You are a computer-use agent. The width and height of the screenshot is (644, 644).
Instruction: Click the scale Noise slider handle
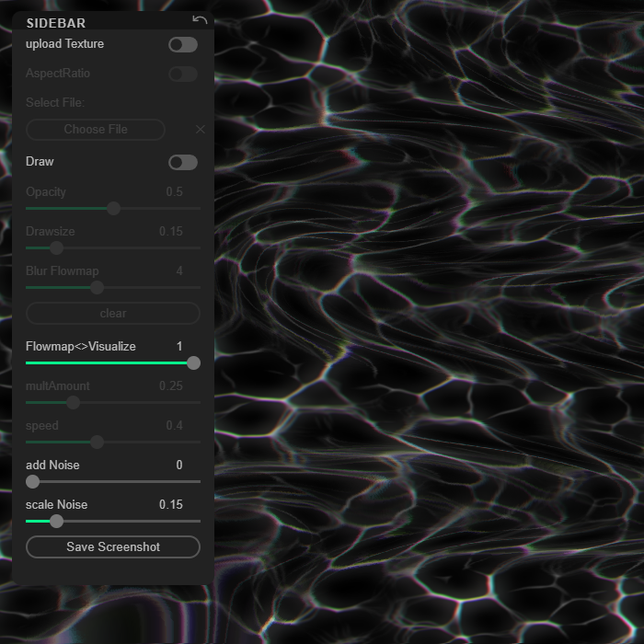pos(57,521)
